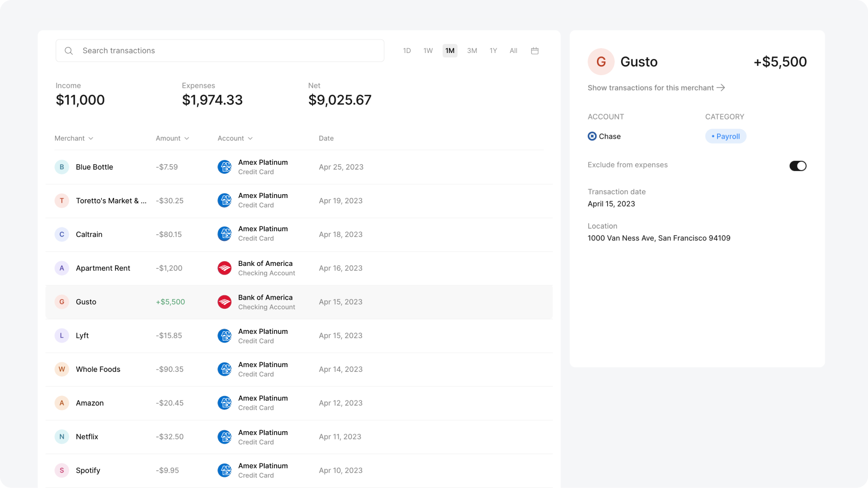Switch to the 1Y time range
Viewport: 868px width, 488px height.
pos(493,51)
